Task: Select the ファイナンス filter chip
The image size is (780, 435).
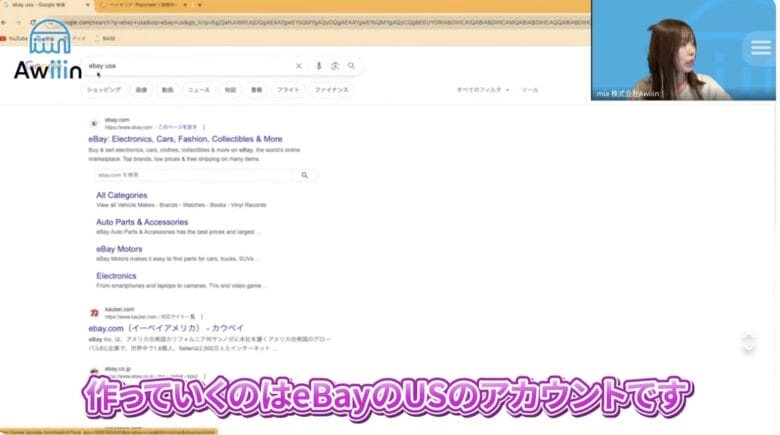Action: click(331, 90)
